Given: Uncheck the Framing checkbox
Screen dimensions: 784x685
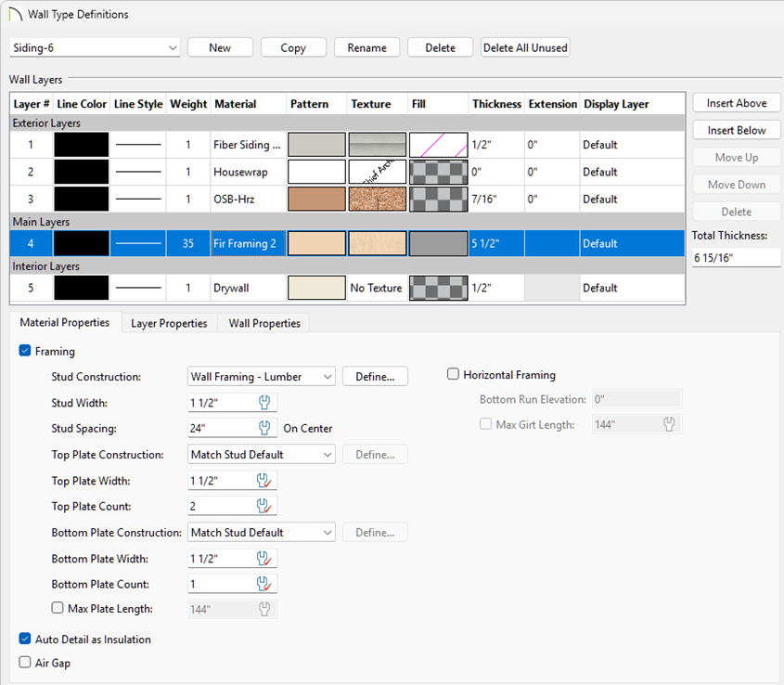Looking at the screenshot, I should 25,352.
